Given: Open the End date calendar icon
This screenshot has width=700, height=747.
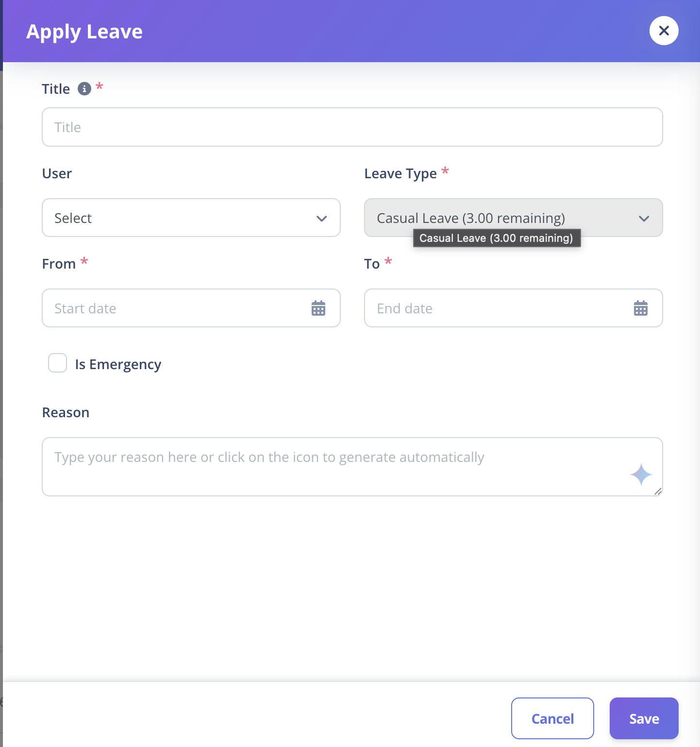Looking at the screenshot, I should [x=641, y=308].
